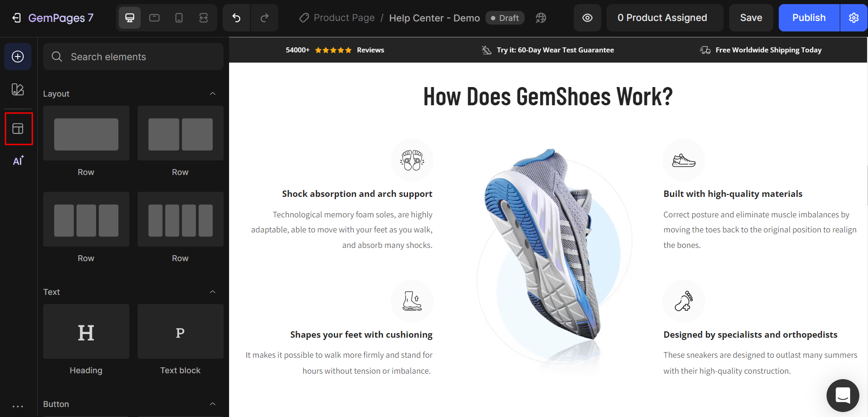Focus the Search elements field
Viewport: 868px width, 417px height.
tap(133, 57)
